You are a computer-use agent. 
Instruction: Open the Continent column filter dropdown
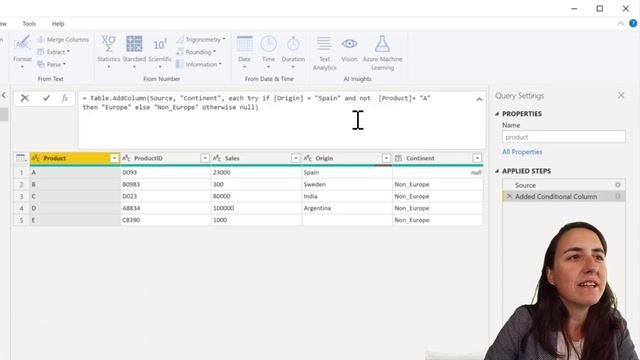coord(477,158)
